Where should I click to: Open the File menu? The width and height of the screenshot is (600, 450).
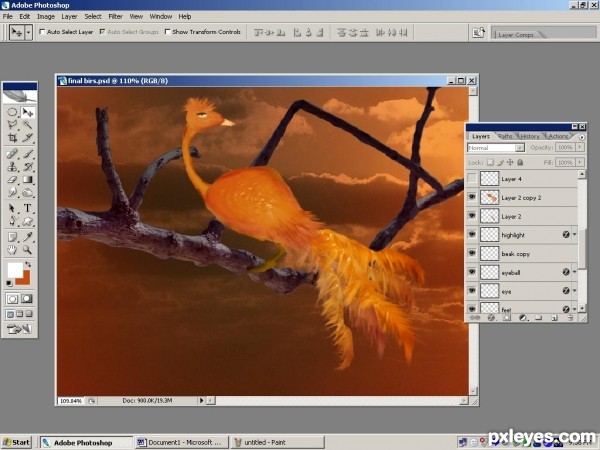click(8, 16)
